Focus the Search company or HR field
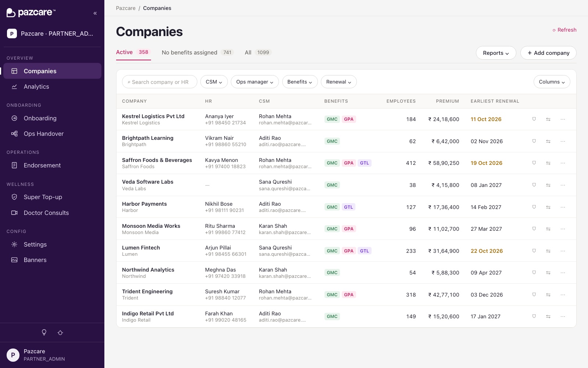 (159, 82)
